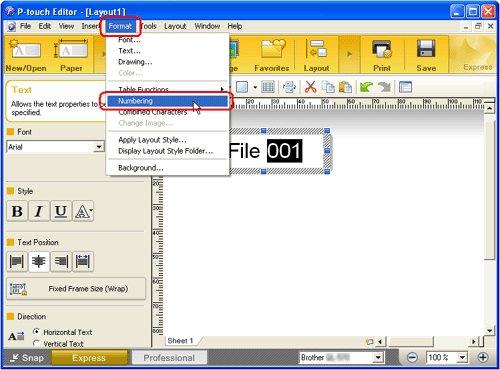Open the 100% zoom level dropdown

click(x=462, y=358)
